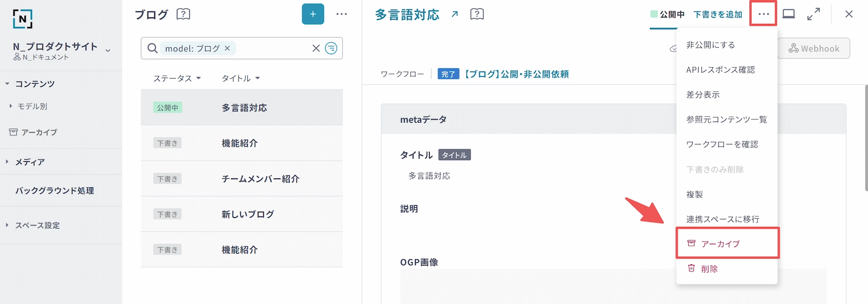
Task: Click the 下書きを追加 link
Action: (x=717, y=15)
